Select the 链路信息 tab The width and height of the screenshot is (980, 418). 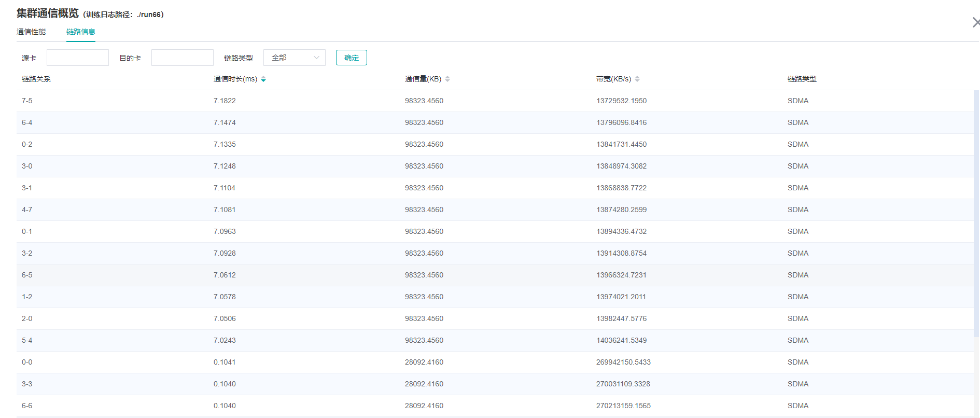coord(81,32)
